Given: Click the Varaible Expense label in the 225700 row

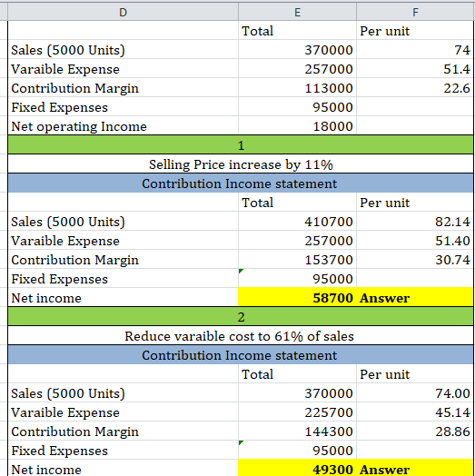Looking at the screenshot, I should (x=65, y=412).
